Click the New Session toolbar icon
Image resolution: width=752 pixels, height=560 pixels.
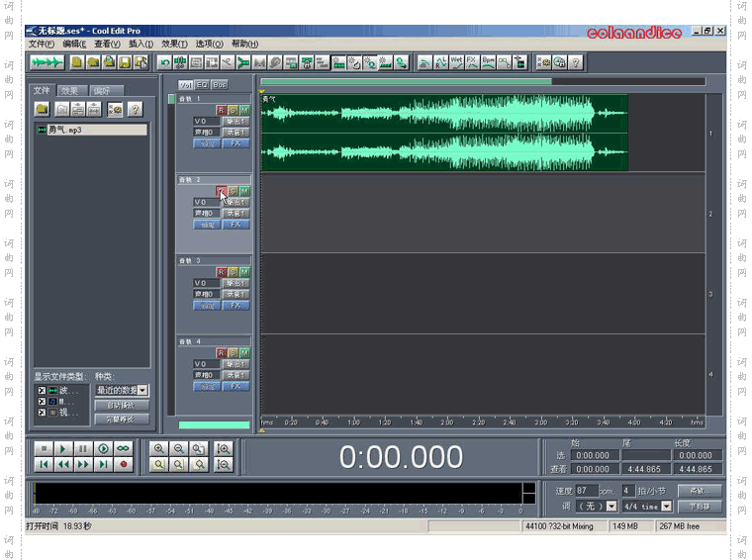[77, 62]
